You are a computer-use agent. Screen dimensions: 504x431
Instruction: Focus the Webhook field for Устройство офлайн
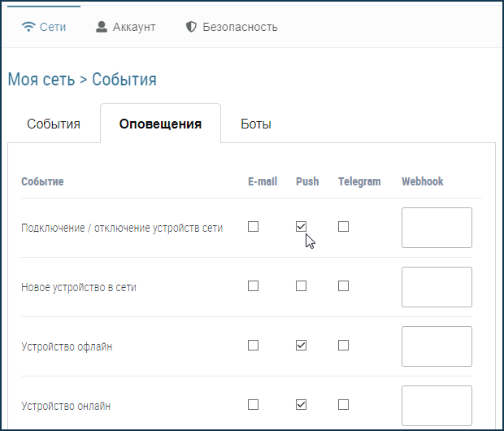point(437,346)
